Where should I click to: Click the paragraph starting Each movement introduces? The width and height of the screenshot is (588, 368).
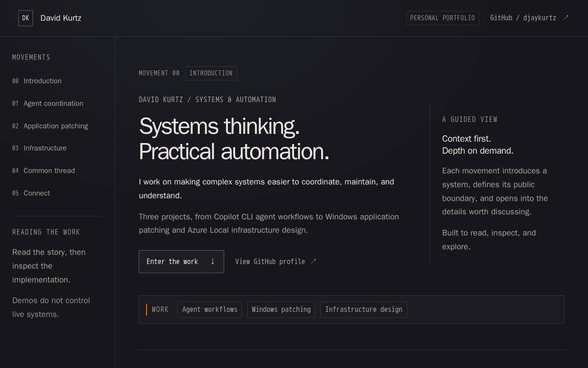495,191
